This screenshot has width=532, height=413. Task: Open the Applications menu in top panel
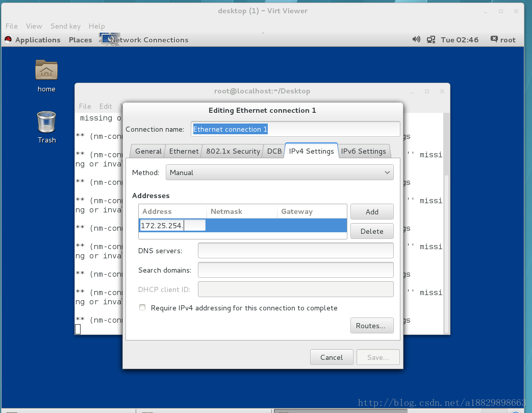[x=38, y=40]
